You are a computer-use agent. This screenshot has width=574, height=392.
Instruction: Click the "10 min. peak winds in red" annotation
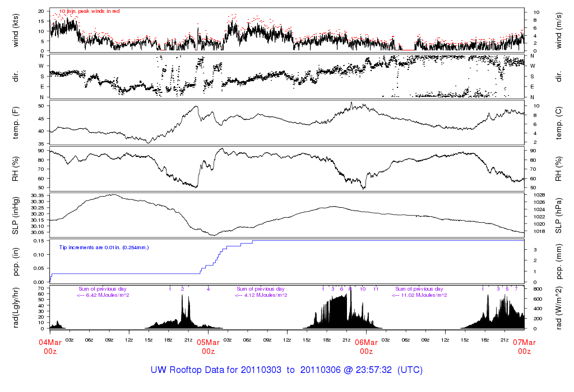tap(89, 11)
